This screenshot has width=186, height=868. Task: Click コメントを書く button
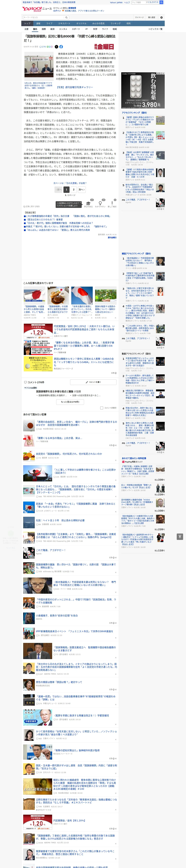[93, 382]
